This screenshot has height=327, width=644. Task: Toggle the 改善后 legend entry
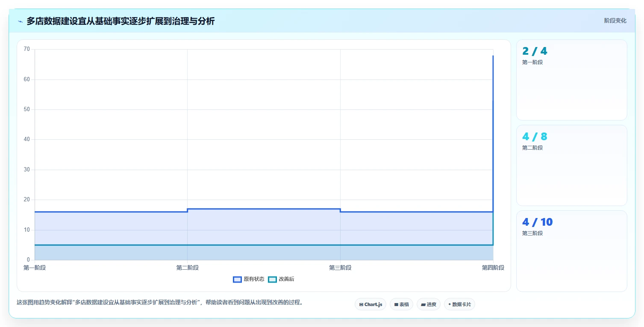[281, 279]
